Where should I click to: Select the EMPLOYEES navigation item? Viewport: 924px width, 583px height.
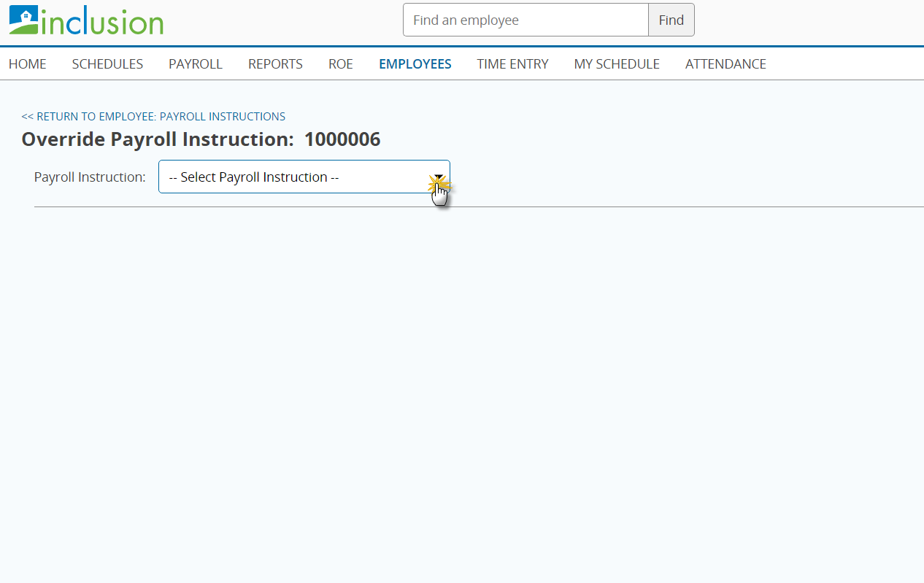point(415,64)
